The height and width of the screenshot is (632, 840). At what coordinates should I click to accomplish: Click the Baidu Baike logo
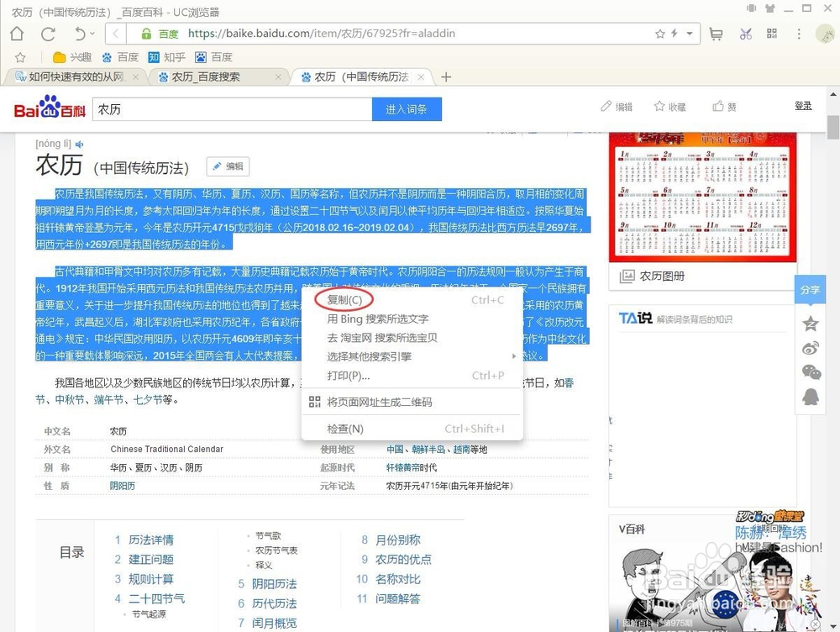coord(50,108)
